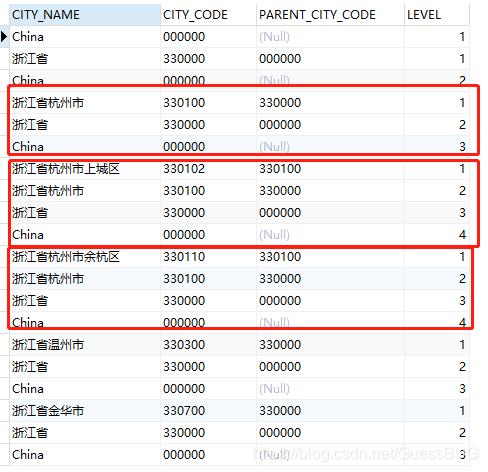Select the 浙江省温州市 name cell
This screenshot has width=488, height=472.
click(x=85, y=345)
